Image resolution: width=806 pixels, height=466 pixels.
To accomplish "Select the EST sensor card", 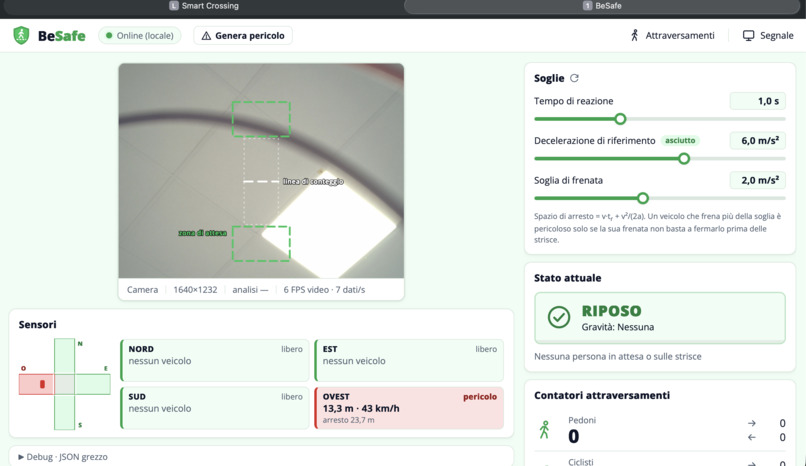I will click(x=409, y=360).
